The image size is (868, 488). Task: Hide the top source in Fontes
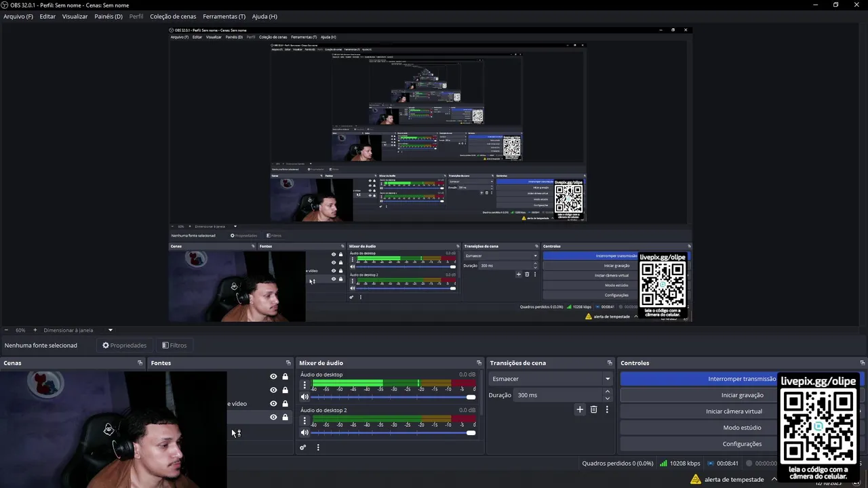click(x=273, y=377)
